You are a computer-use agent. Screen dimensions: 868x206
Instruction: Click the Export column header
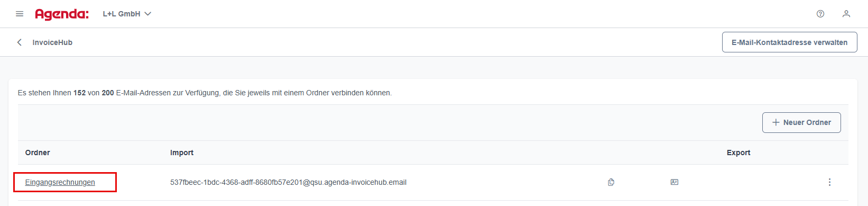coord(738,153)
